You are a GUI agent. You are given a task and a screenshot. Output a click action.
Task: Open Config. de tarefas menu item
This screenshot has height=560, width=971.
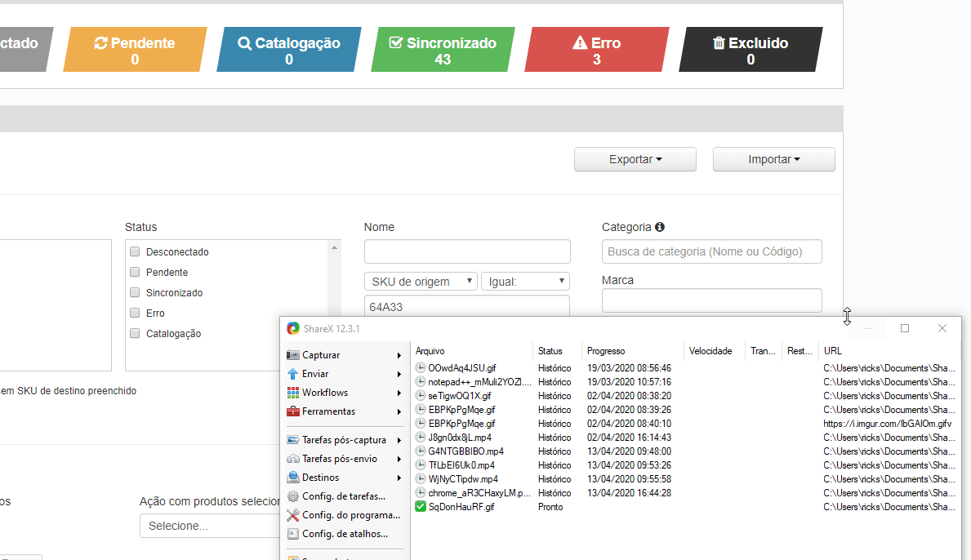tap(343, 496)
